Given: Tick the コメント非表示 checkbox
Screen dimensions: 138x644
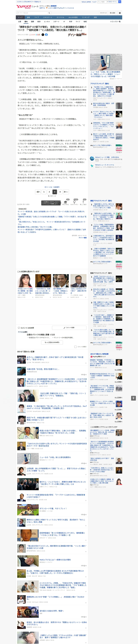Looking at the screenshot, I should [75, 347].
